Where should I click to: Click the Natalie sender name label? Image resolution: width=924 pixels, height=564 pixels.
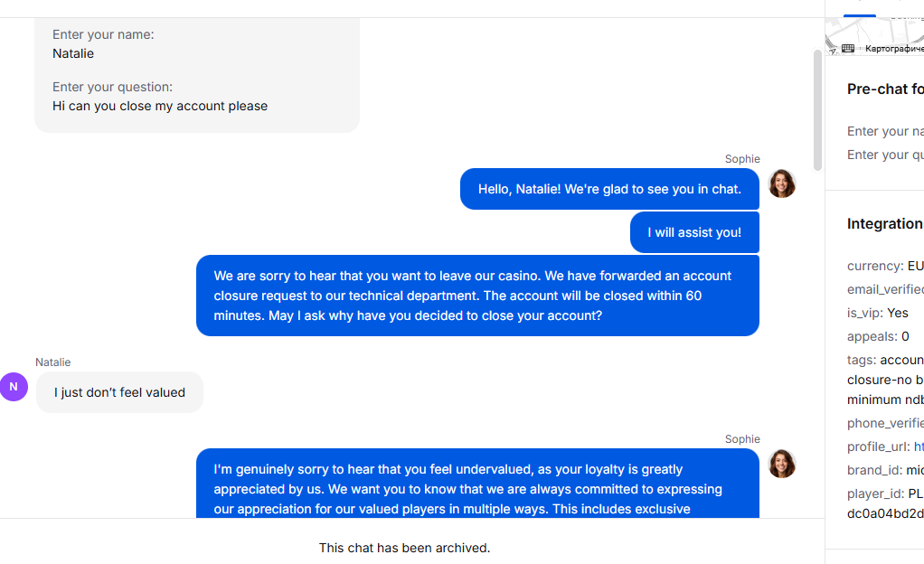click(x=53, y=362)
